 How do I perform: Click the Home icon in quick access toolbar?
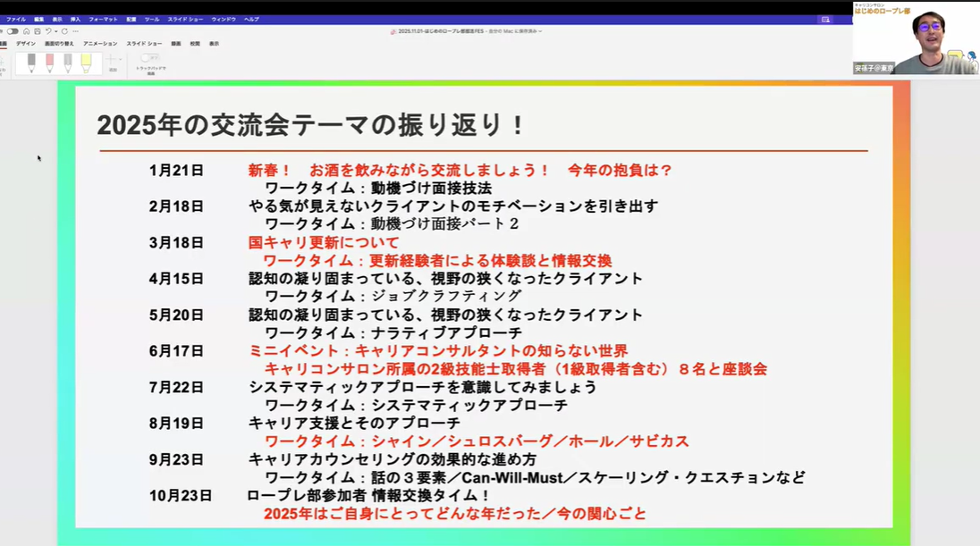(26, 30)
